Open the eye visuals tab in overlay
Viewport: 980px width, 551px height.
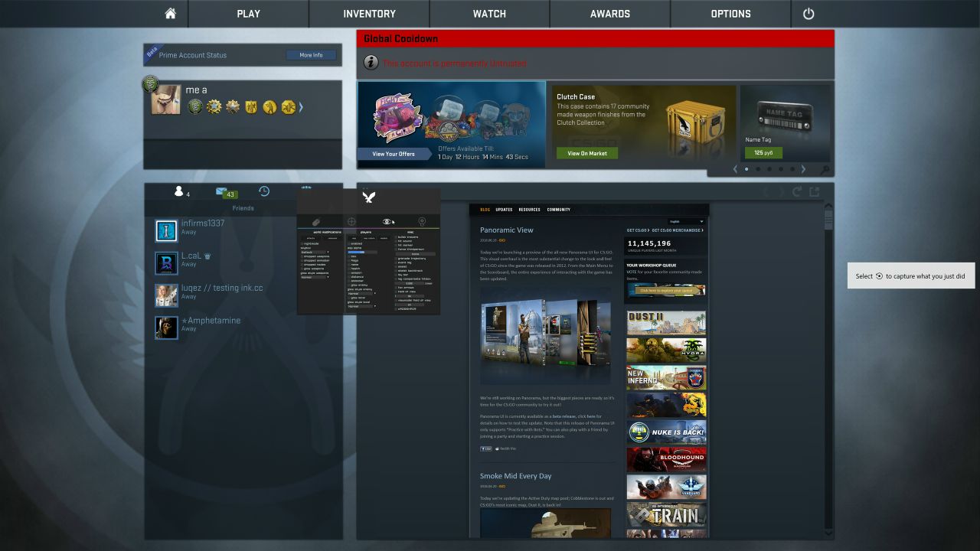point(387,222)
